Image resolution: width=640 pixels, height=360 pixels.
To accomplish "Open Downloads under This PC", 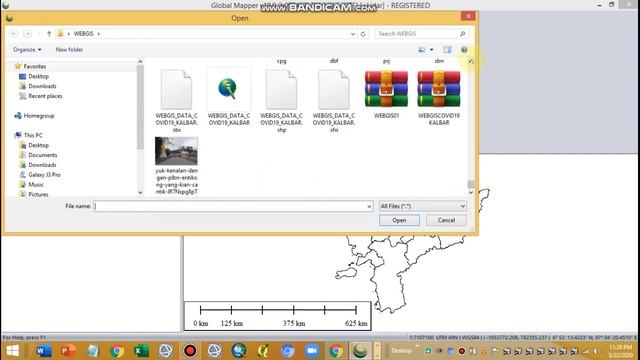I will point(42,165).
